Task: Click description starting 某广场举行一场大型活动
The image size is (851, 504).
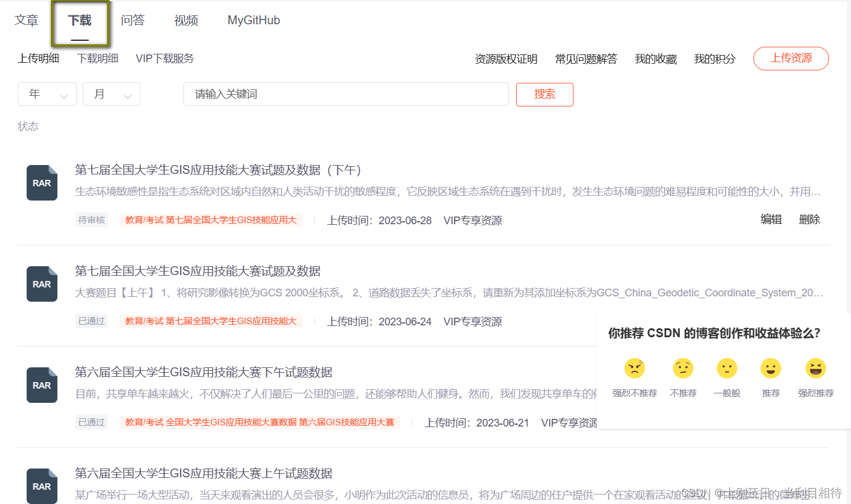Action: (x=448, y=495)
